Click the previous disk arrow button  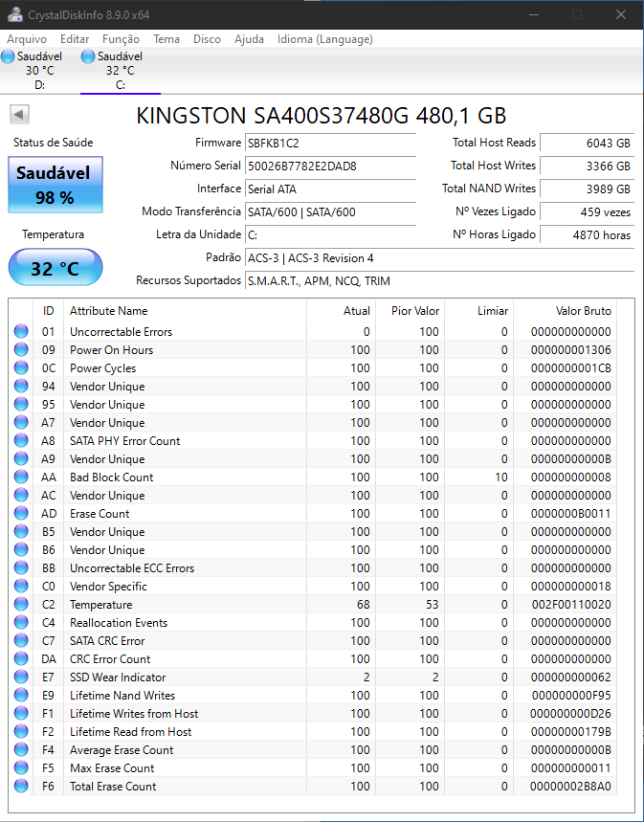click(x=19, y=114)
